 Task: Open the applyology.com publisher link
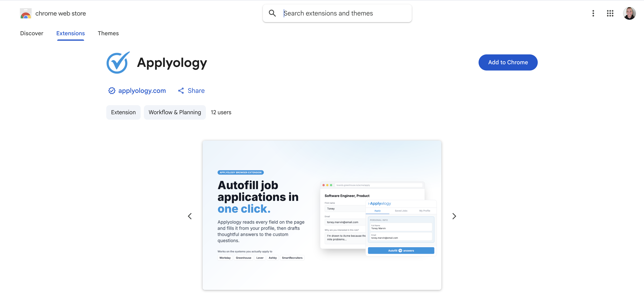pos(142,91)
